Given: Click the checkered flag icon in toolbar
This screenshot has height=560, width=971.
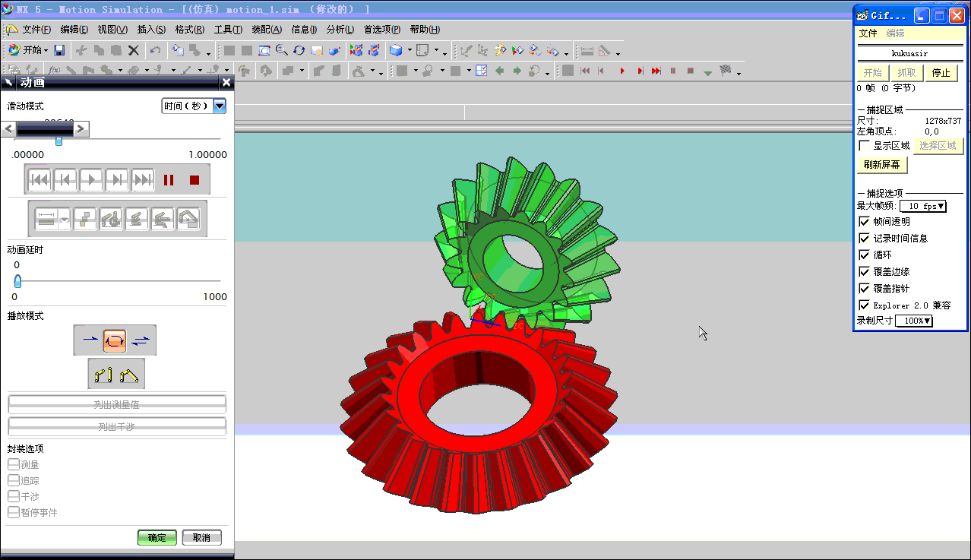Looking at the screenshot, I should [726, 71].
